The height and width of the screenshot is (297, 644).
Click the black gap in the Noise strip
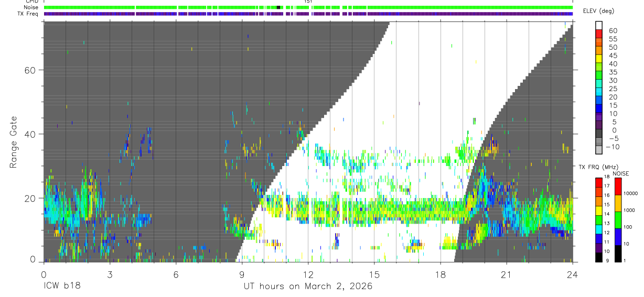tap(278, 8)
